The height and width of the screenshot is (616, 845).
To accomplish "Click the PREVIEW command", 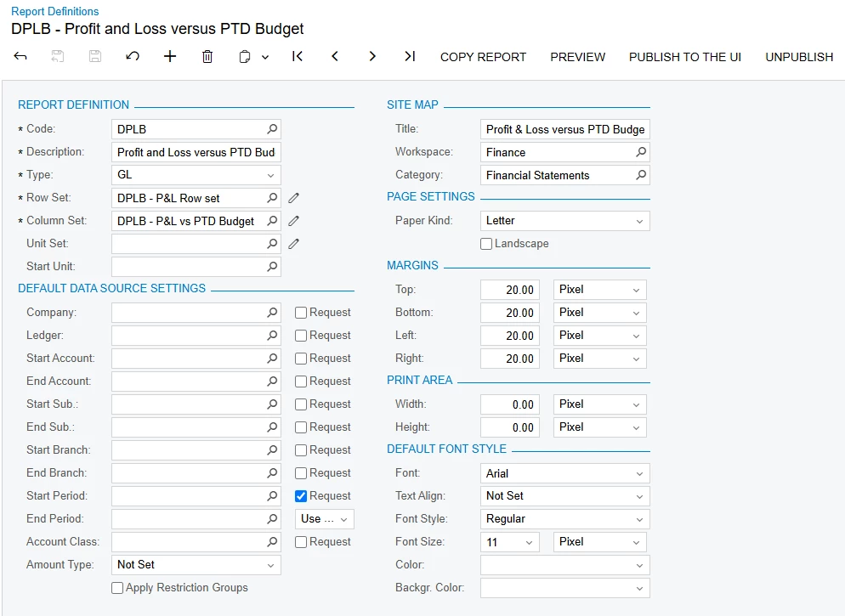I will tap(578, 57).
